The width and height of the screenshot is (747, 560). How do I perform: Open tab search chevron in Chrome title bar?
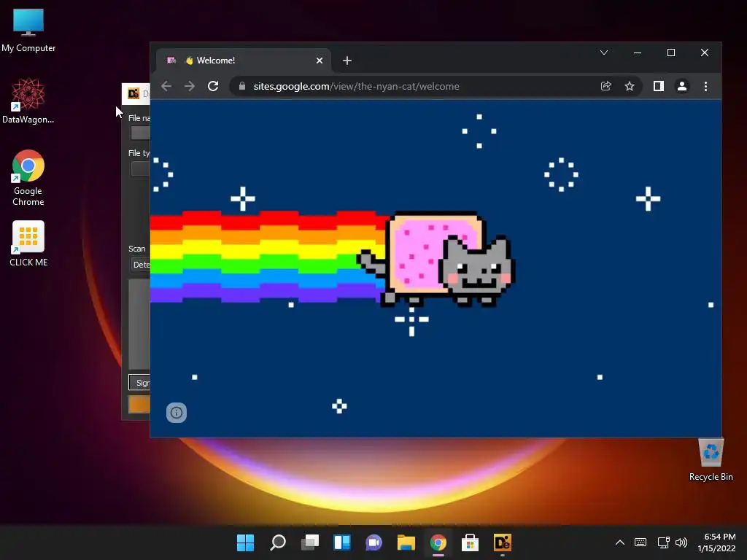[604, 52]
